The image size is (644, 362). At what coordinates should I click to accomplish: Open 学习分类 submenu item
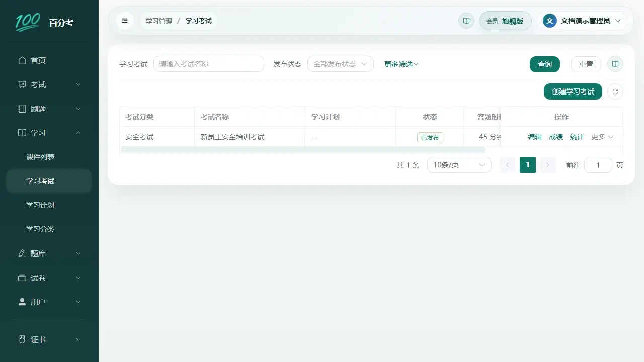49,229
